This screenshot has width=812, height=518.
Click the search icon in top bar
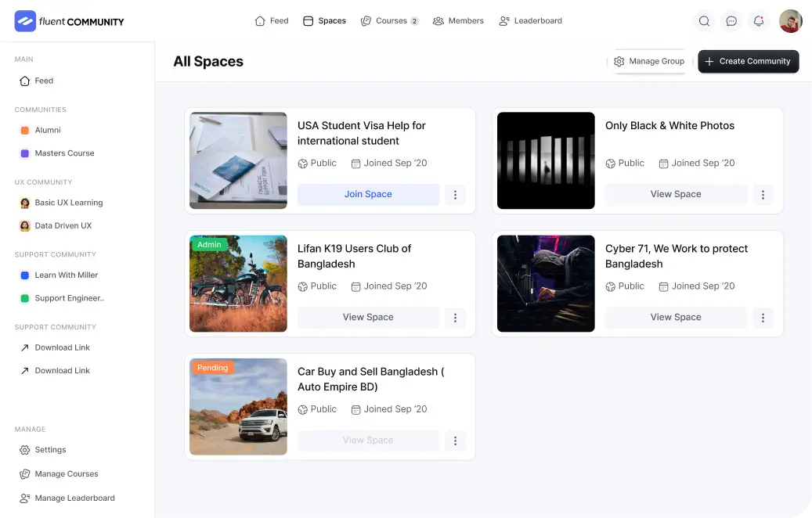point(704,21)
